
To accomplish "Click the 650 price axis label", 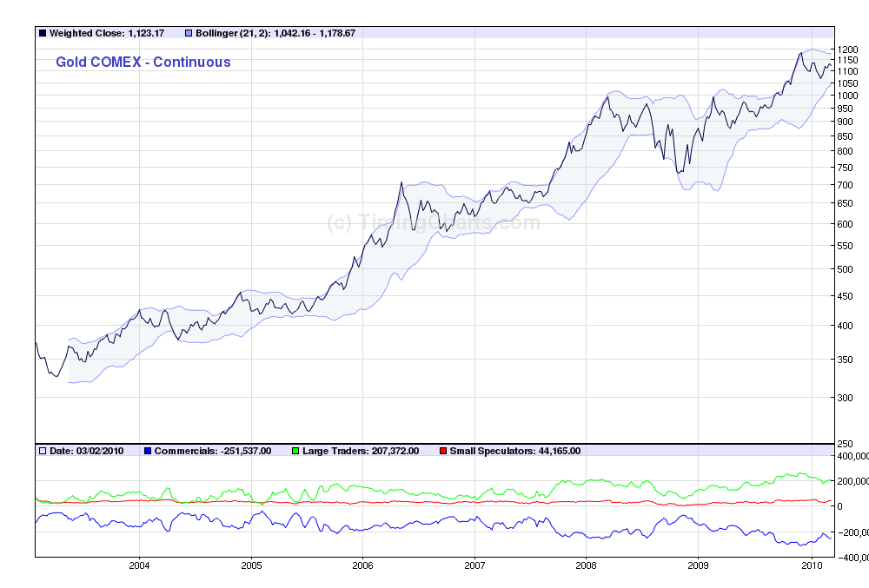I will tap(846, 204).
